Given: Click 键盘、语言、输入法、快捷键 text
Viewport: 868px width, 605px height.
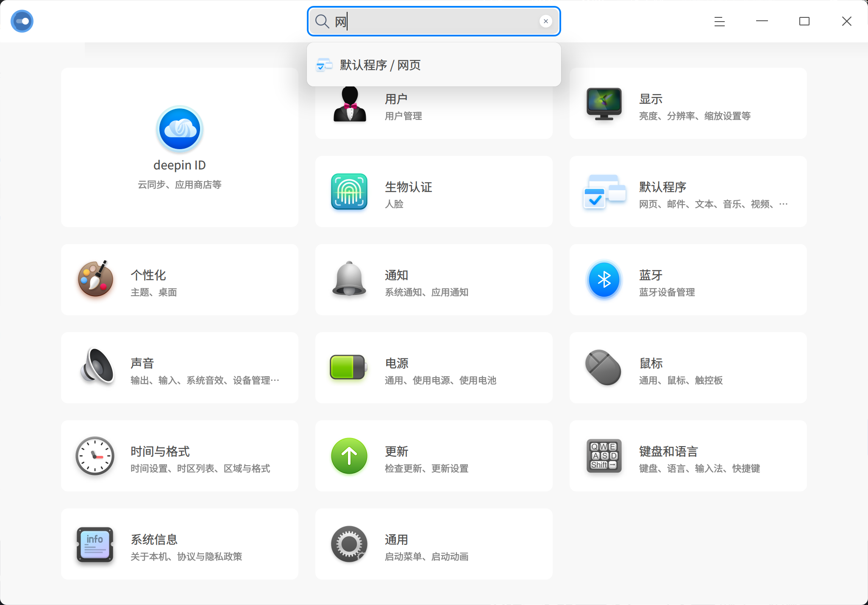Looking at the screenshot, I should (x=700, y=469).
